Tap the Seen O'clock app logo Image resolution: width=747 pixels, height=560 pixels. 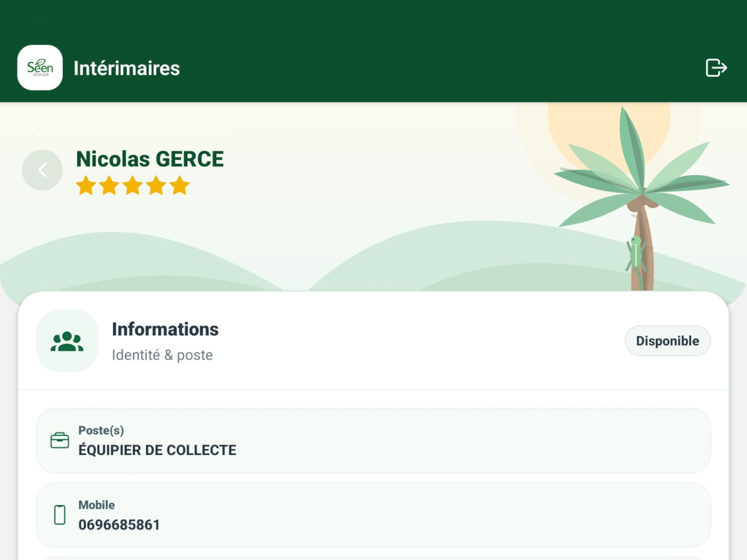(x=40, y=68)
